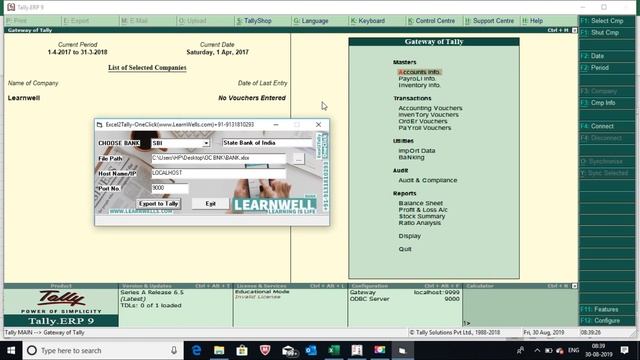The image size is (640, 360).
Task: Click the active Excel2Tally taskbar icon
Action: point(402,351)
